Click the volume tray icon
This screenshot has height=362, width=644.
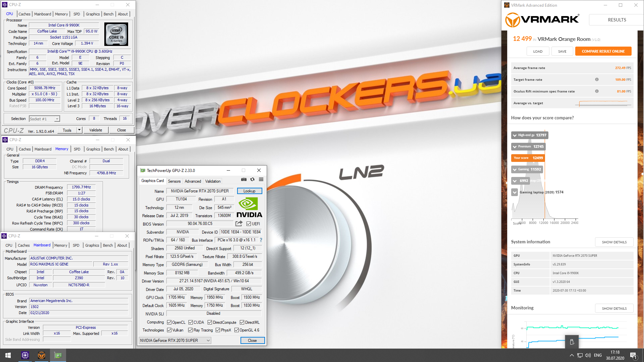pos(588,355)
